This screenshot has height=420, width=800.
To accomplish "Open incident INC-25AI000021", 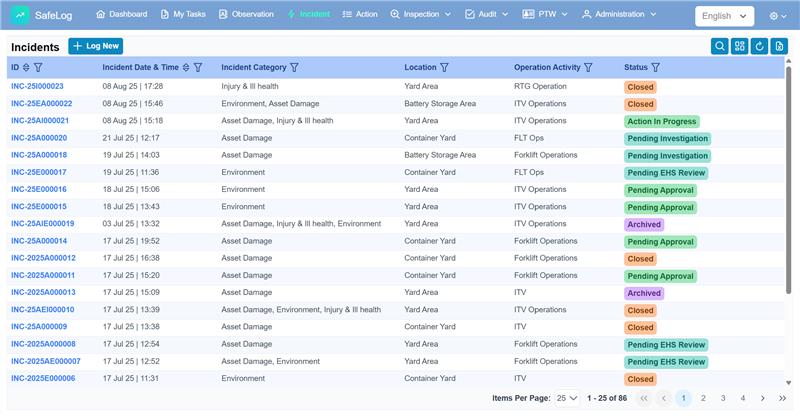I will [x=40, y=121].
